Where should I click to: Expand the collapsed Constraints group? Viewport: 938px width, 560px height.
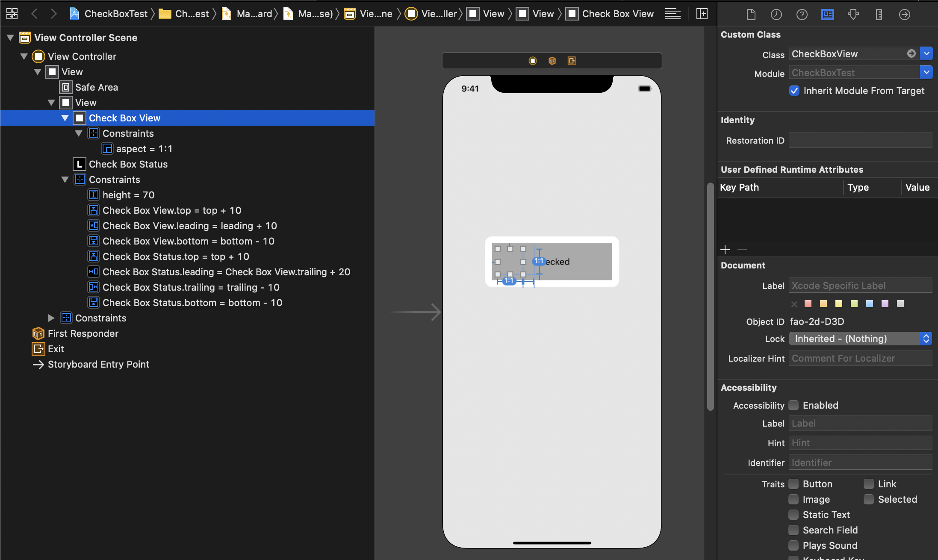[x=51, y=318]
